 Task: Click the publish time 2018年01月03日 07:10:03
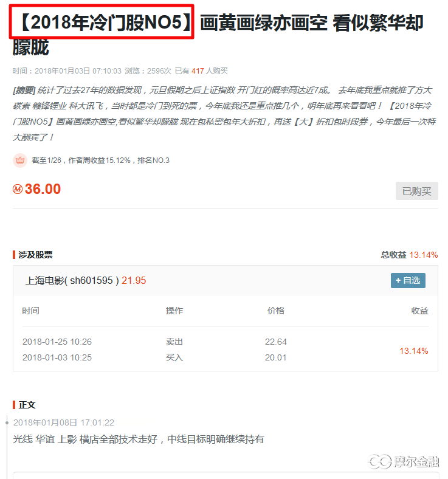click(78, 71)
